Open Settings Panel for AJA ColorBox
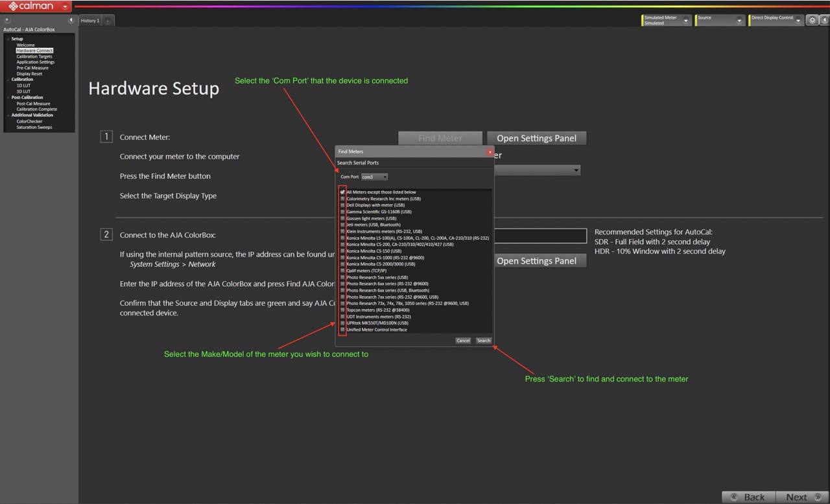This screenshot has height=504, width=830. click(536, 260)
